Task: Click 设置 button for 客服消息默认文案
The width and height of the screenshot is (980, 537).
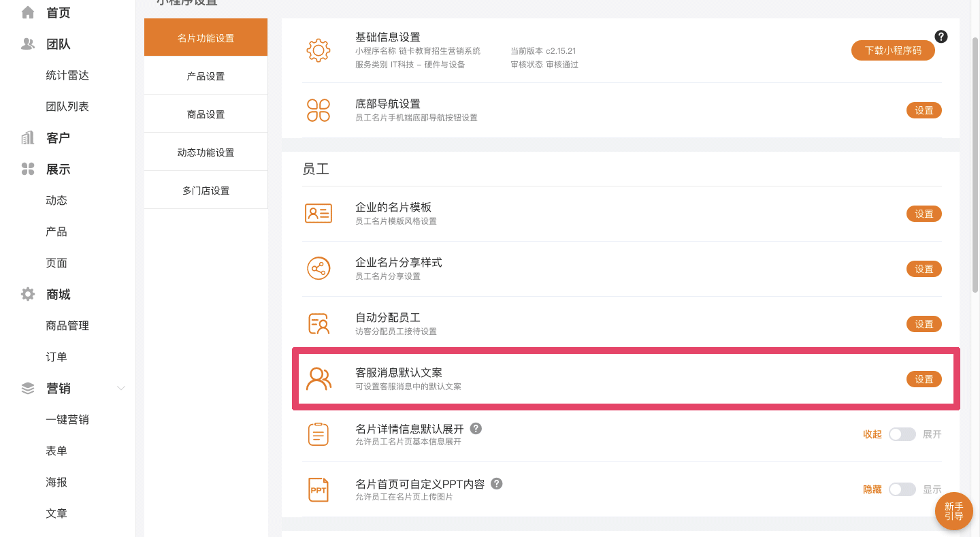Action: pyautogui.click(x=924, y=379)
